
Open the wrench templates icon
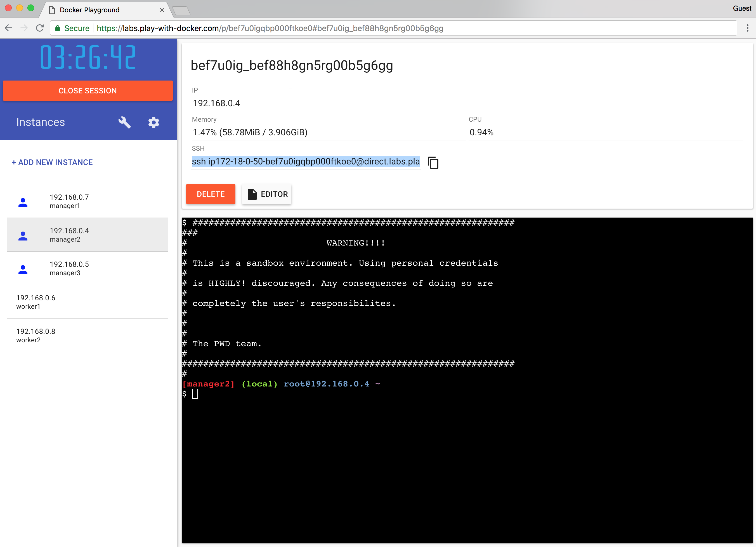pyautogui.click(x=124, y=122)
